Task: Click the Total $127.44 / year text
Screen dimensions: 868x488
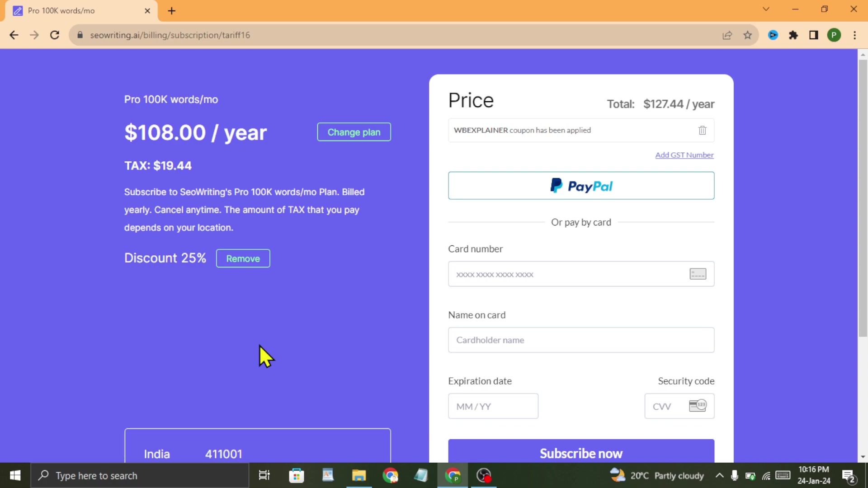Action: (660, 104)
